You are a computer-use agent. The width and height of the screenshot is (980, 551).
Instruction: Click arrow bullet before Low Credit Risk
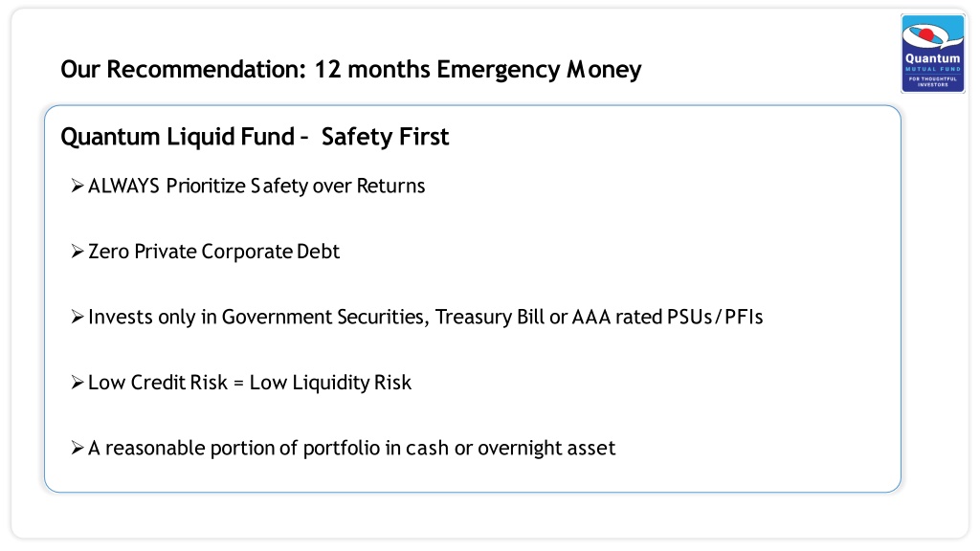tap(78, 383)
